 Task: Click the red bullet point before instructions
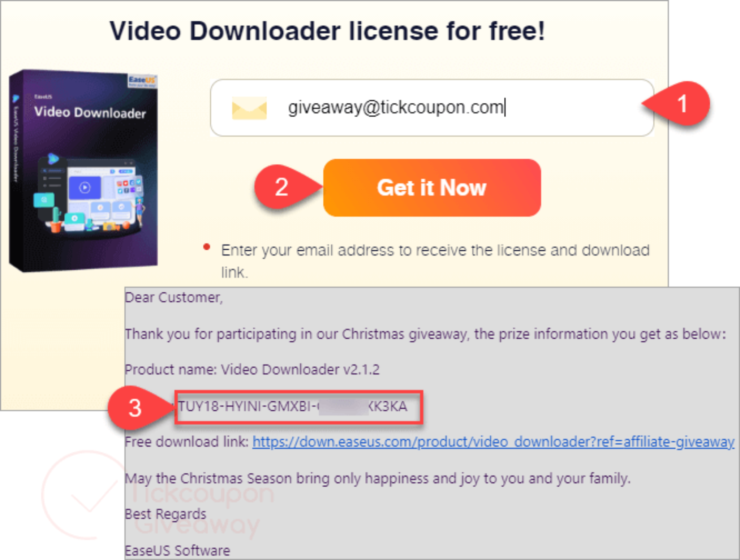tap(207, 247)
